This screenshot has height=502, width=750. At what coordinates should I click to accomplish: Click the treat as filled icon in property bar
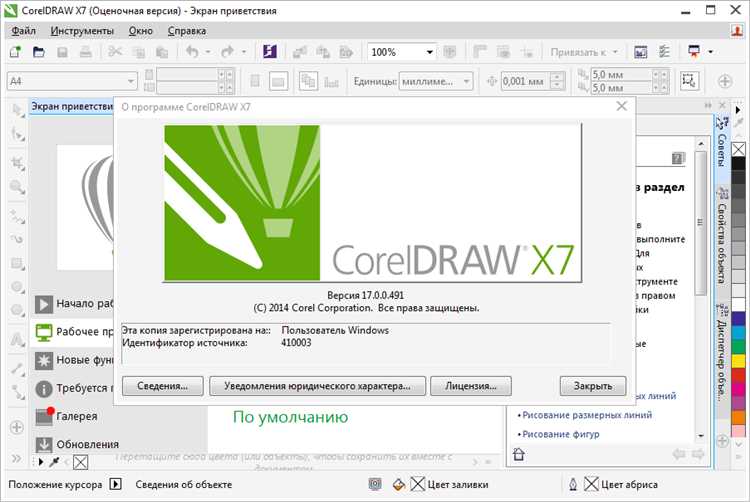coord(689,81)
